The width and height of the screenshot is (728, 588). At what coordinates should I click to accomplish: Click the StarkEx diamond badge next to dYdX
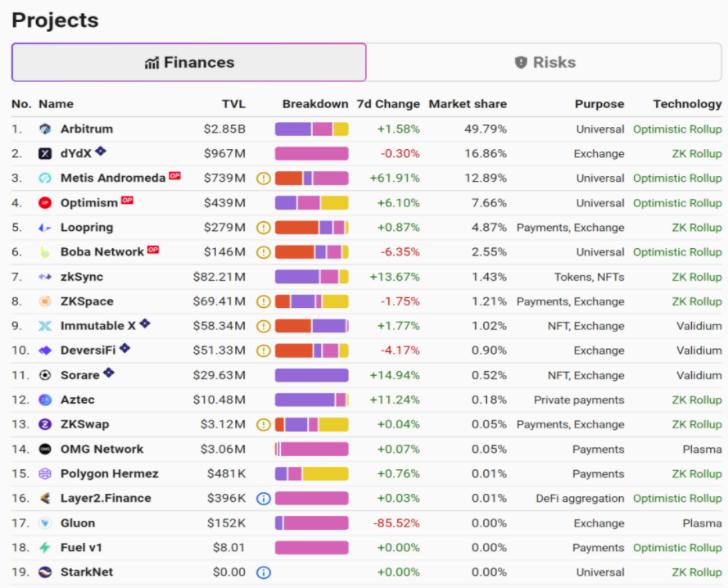101,151
